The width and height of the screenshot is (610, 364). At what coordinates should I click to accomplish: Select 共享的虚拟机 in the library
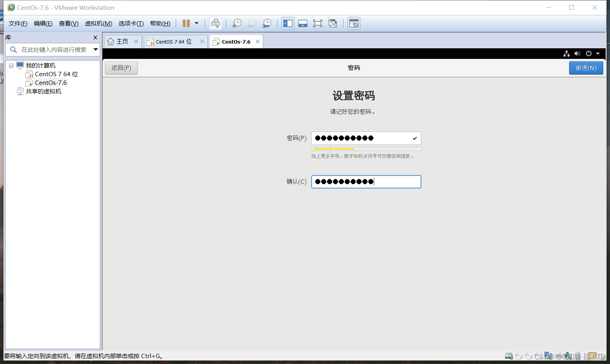click(x=44, y=91)
